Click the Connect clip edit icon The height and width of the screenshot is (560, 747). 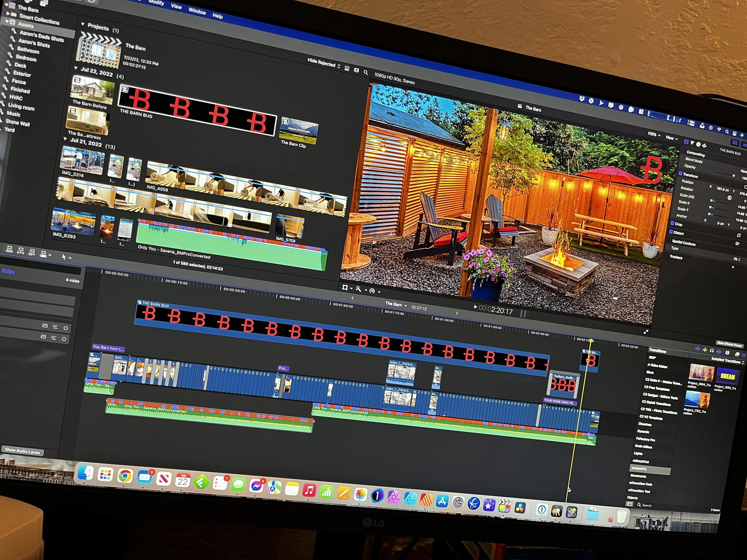10,249
